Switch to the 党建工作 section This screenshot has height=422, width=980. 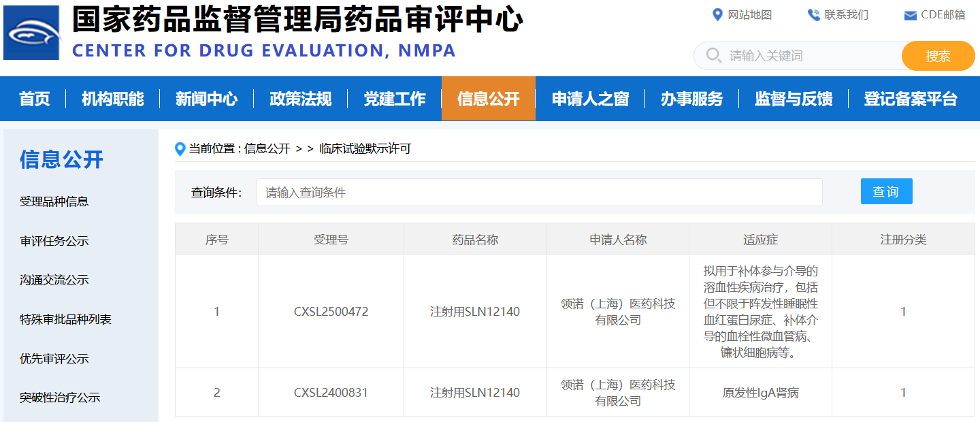tap(395, 98)
